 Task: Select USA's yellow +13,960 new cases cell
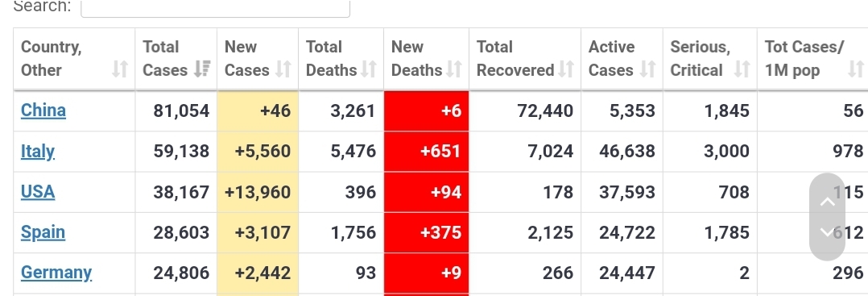[258, 192]
